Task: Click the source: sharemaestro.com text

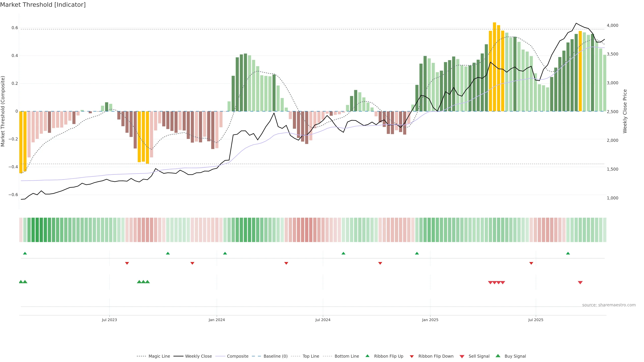Action: pos(609,305)
